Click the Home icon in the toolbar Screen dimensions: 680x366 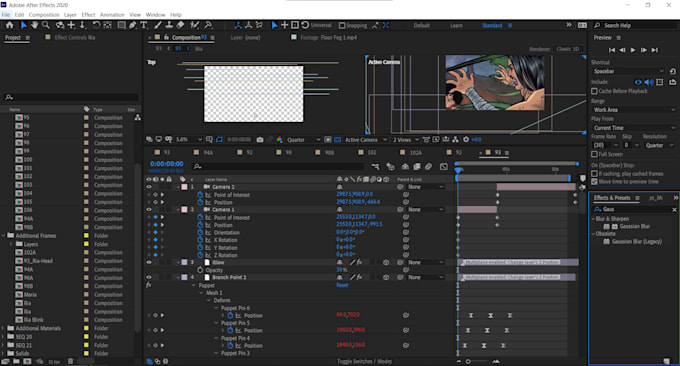point(9,26)
